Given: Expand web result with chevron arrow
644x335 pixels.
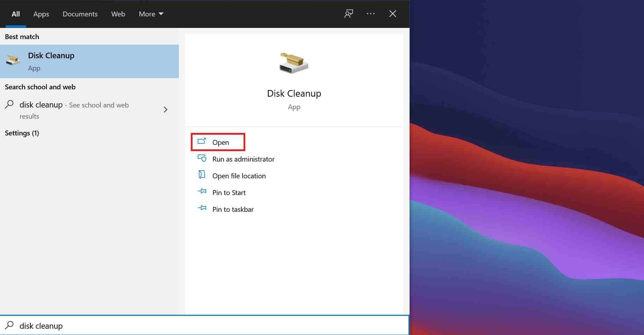Looking at the screenshot, I should [166, 110].
